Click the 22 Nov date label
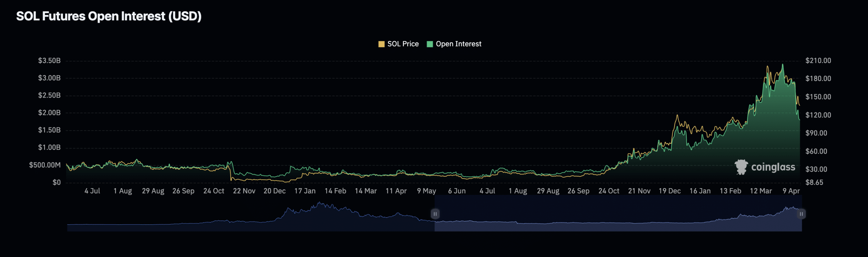This screenshot has width=868, height=257. [x=244, y=191]
